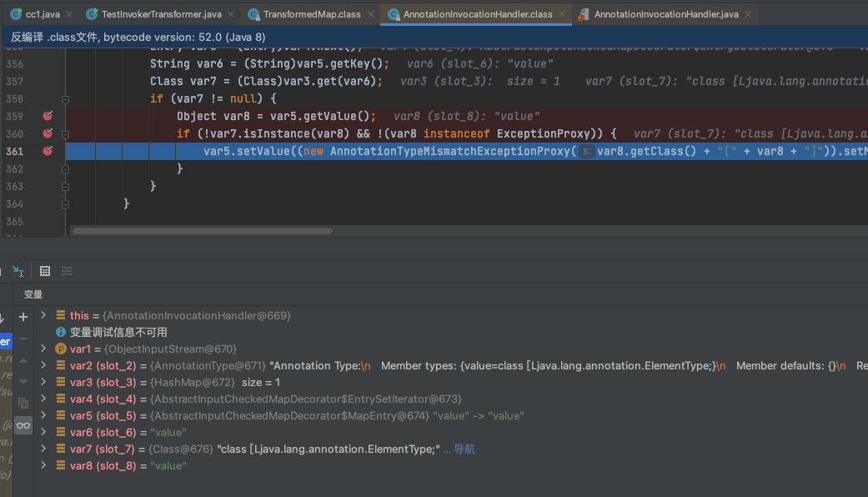Close the TransformedMap.class tab
Screen dimensions: 868x497
point(371,14)
